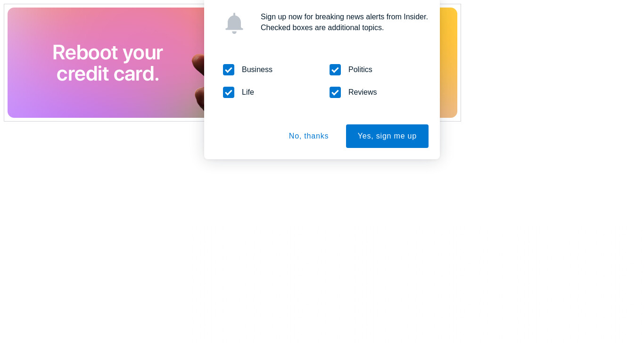Click the Life label text
Screen dimensions: 644x343
coord(248,92)
